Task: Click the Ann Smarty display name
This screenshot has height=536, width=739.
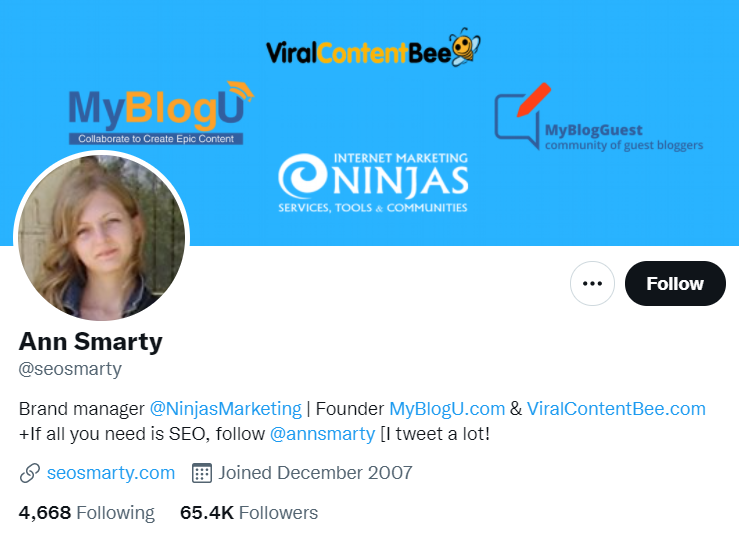Action: coord(90,341)
